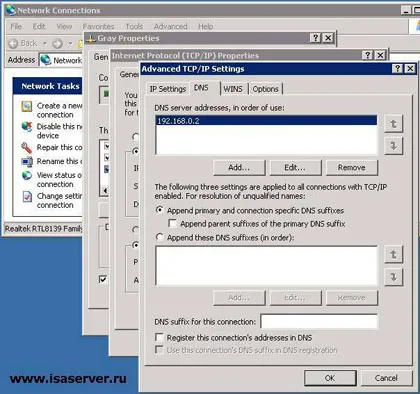Click Remove under DNS server addresses
420x394 pixels.
pyautogui.click(x=352, y=168)
